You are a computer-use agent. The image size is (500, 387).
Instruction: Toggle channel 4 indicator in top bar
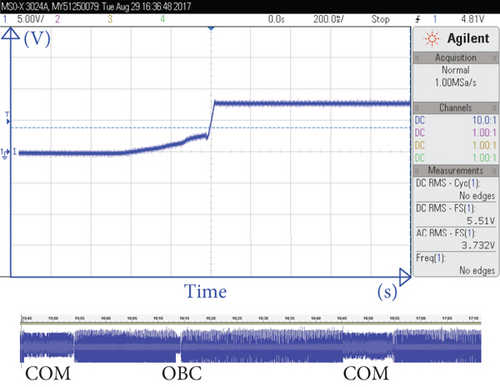(162, 19)
